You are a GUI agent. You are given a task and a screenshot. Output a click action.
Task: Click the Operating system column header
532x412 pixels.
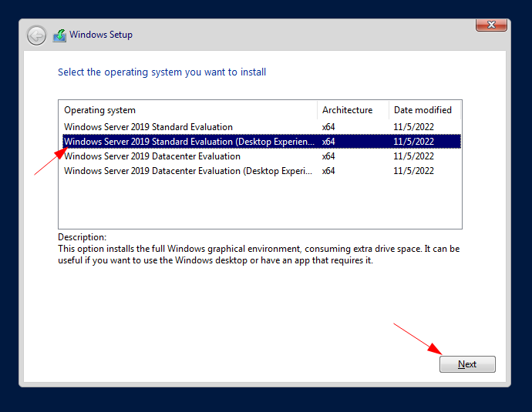pos(188,110)
